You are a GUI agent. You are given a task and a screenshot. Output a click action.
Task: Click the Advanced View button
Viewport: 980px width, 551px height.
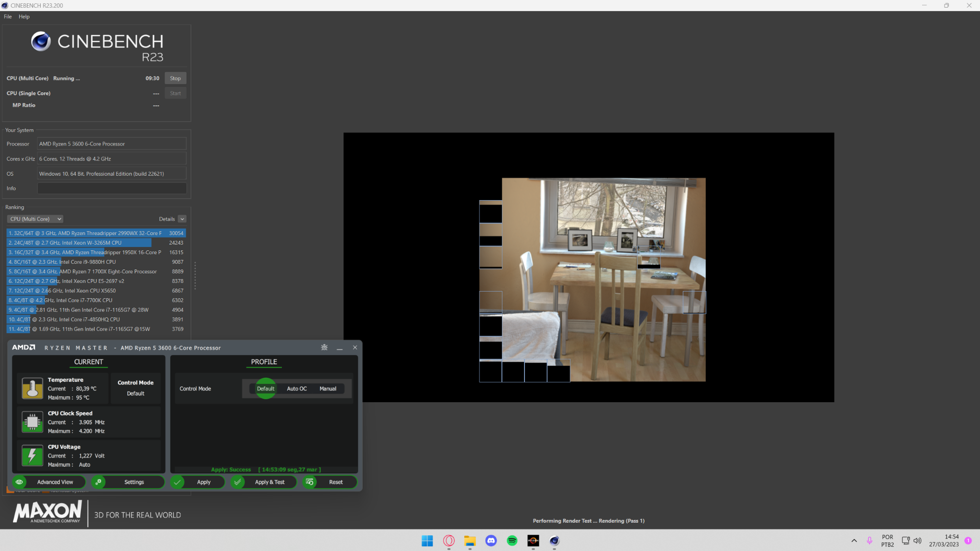[49, 482]
